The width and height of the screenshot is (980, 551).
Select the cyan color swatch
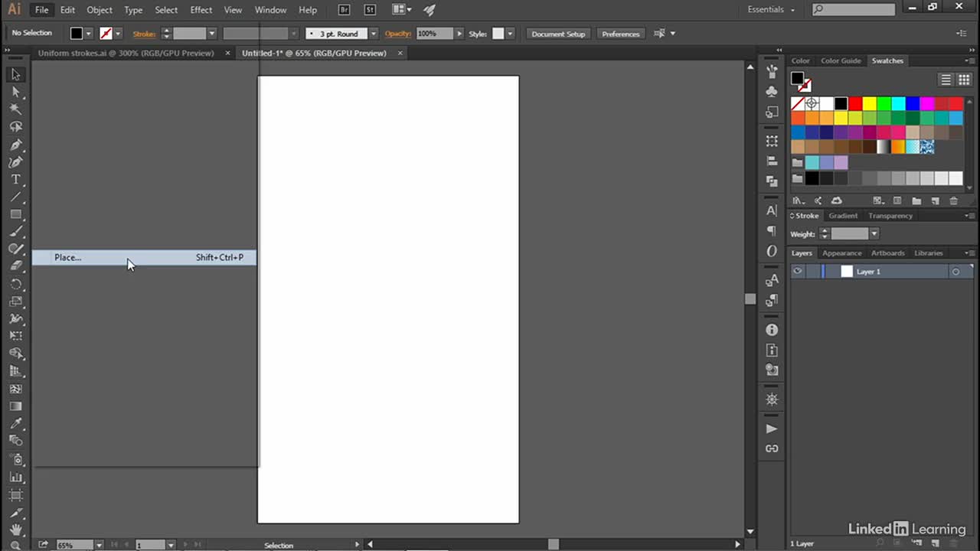[899, 103]
